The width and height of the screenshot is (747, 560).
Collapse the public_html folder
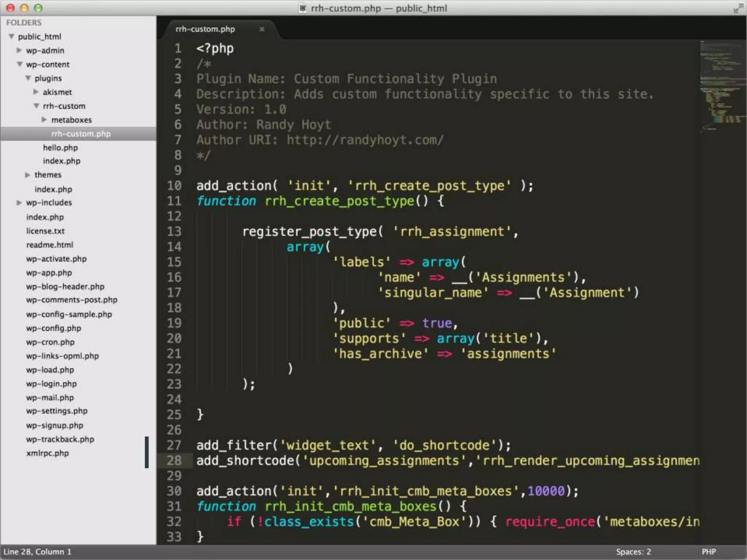pyautogui.click(x=12, y=36)
